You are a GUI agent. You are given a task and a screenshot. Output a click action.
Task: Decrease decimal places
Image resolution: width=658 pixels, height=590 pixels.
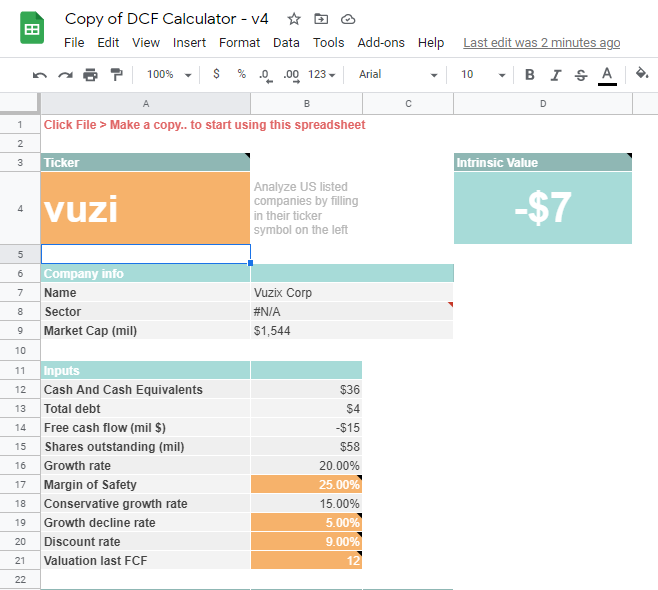266,75
